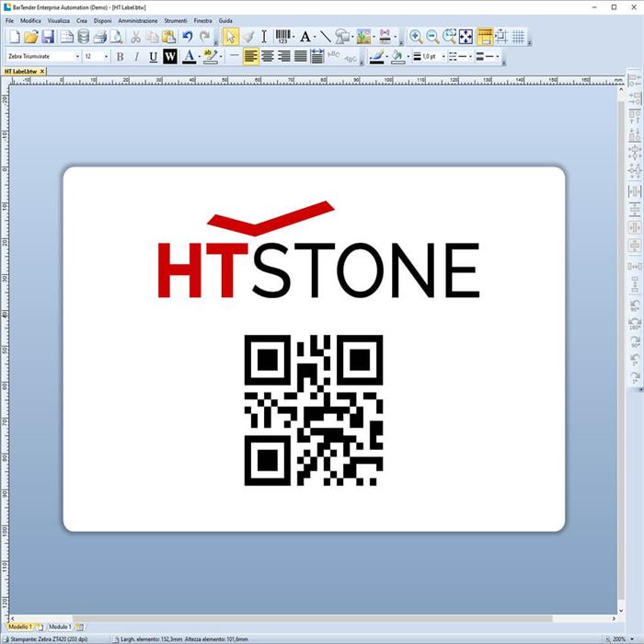This screenshot has width=644, height=644.
Task: Select the text cursor I-beam tool
Action: [264, 37]
